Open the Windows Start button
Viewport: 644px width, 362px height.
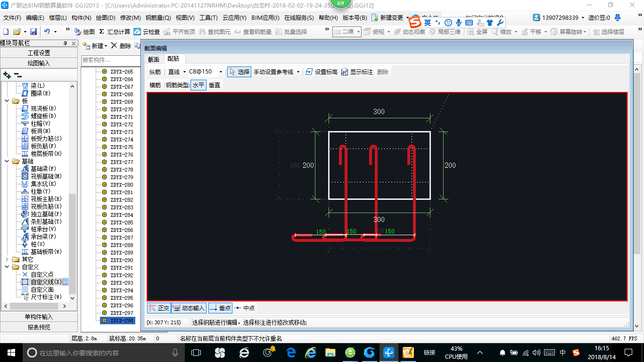click(x=10, y=353)
